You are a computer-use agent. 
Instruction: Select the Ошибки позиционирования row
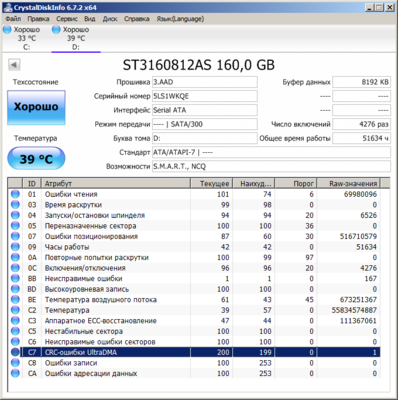194,236
